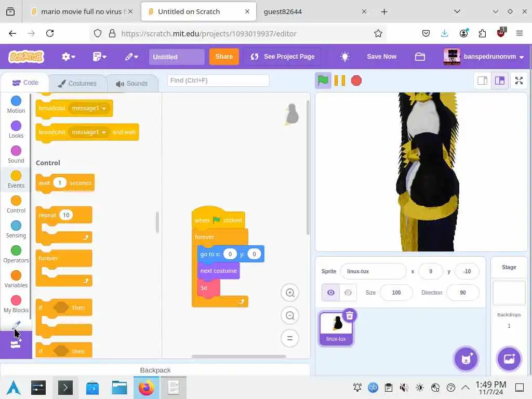The width and height of the screenshot is (532, 399).
Task: Select the linux-tux sprite thumbnail
Action: click(x=336, y=329)
